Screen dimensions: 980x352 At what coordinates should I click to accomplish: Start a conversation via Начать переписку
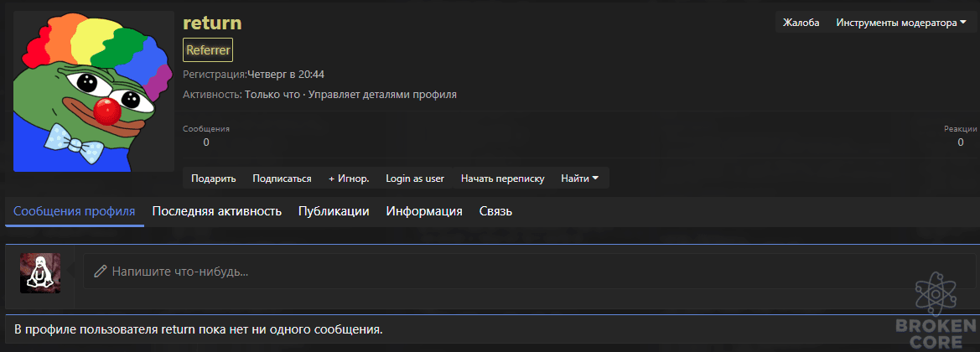point(502,179)
